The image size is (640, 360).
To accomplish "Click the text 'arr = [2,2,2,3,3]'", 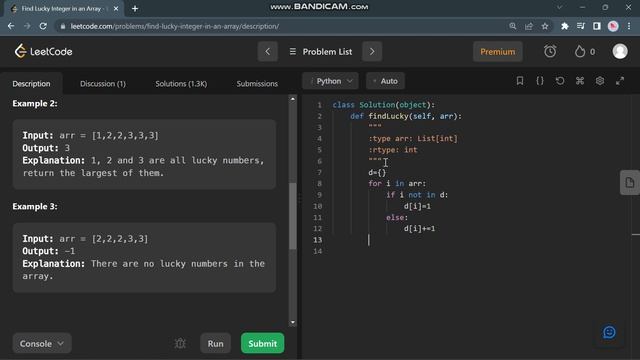I will click(x=104, y=239).
